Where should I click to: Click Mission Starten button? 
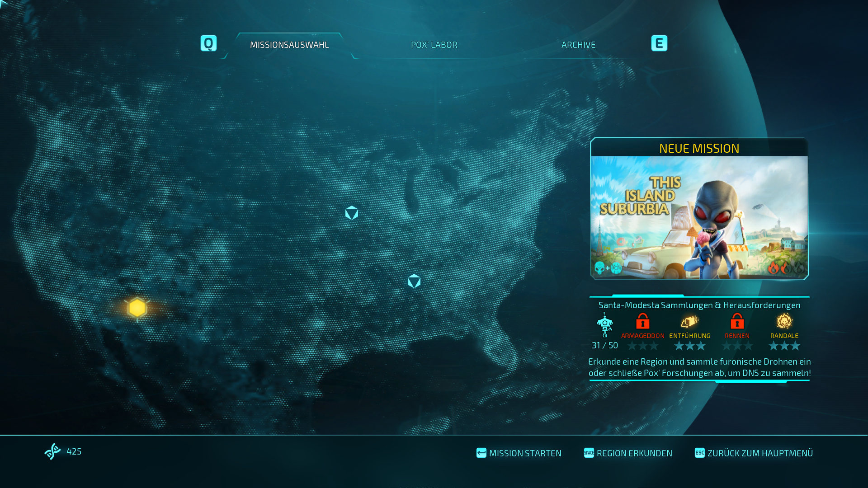519,453
